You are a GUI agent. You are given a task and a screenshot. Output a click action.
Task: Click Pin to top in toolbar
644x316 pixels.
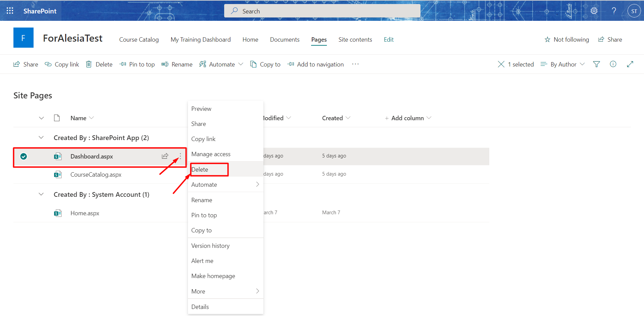[x=137, y=64]
